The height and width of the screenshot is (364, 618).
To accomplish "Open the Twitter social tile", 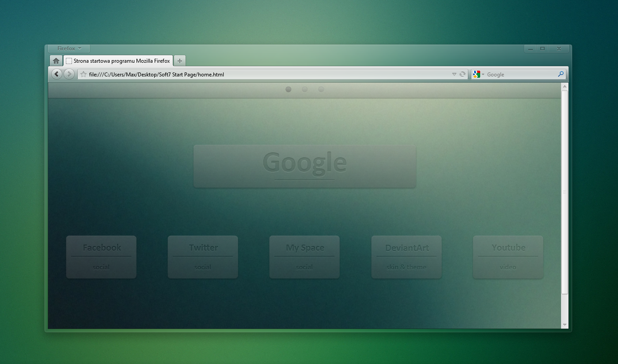I will click(x=203, y=257).
